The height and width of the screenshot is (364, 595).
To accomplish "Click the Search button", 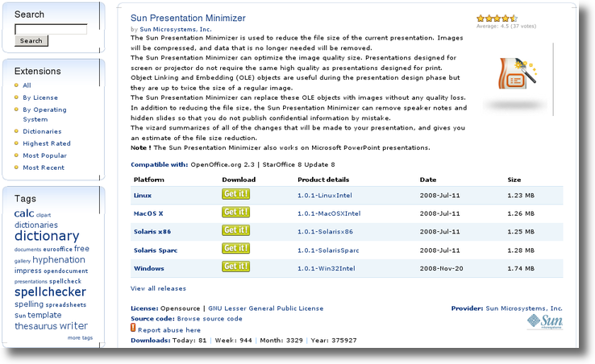I will pyautogui.click(x=31, y=40).
